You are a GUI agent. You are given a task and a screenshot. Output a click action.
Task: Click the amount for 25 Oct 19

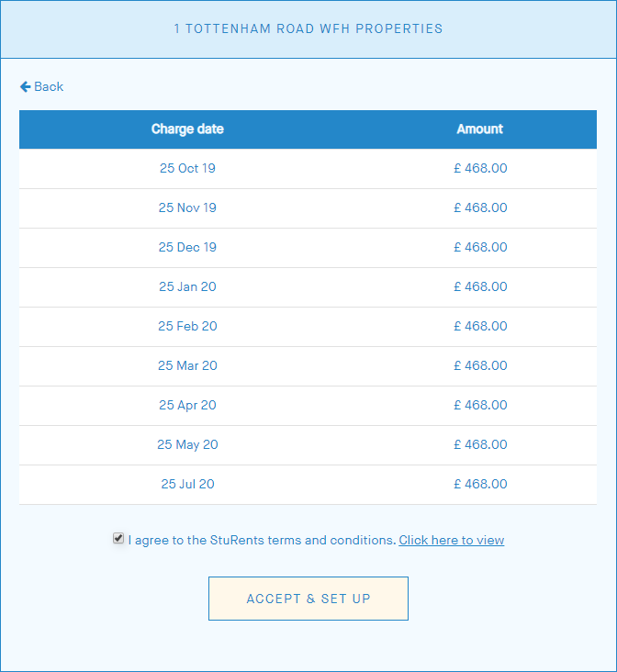click(x=480, y=168)
